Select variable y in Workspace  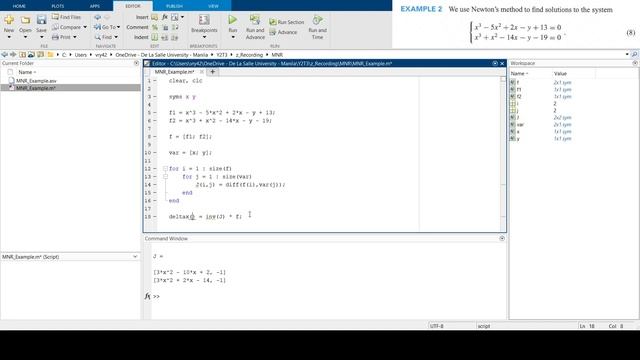point(518,139)
